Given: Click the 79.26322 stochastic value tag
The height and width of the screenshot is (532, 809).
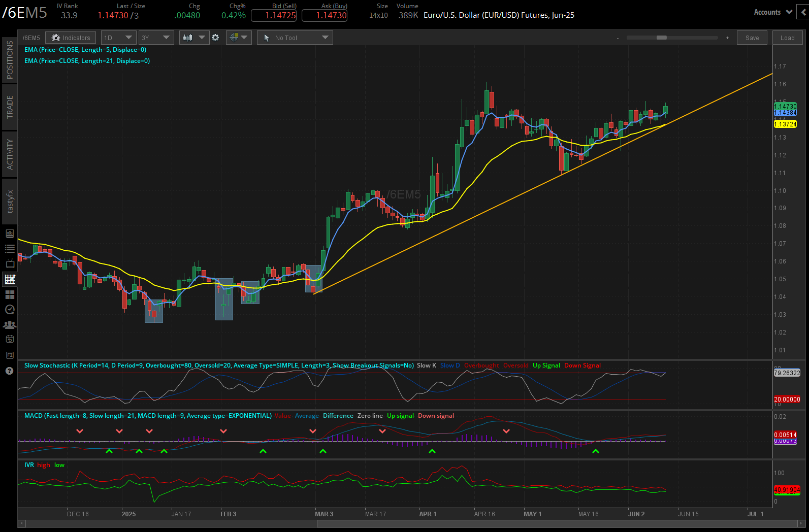Looking at the screenshot, I should coord(787,373).
